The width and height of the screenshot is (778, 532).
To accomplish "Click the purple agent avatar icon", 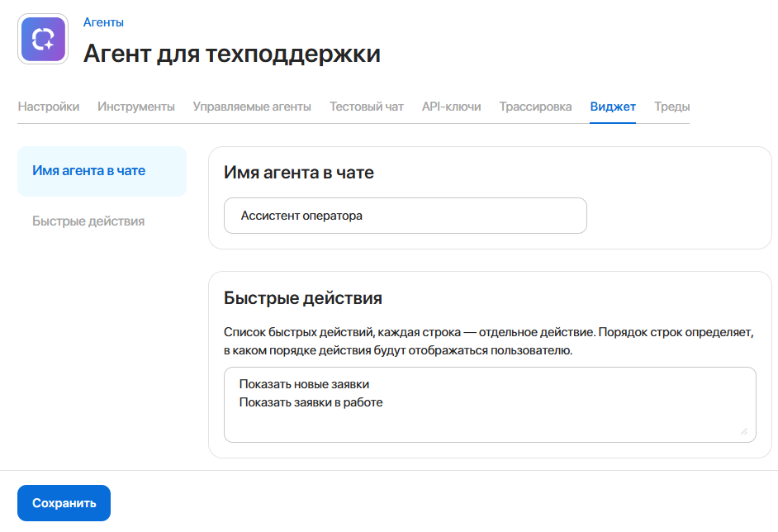I will click(43, 38).
